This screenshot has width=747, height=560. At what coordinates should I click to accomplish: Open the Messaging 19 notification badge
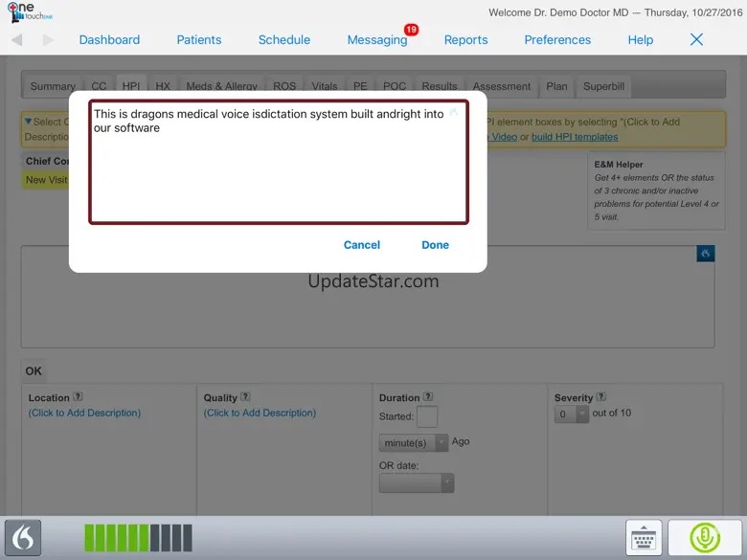click(411, 30)
